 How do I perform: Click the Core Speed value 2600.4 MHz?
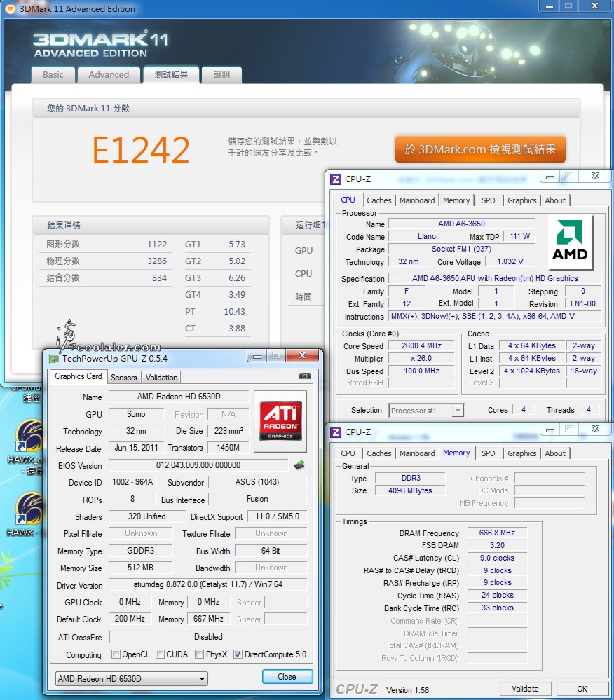421,345
